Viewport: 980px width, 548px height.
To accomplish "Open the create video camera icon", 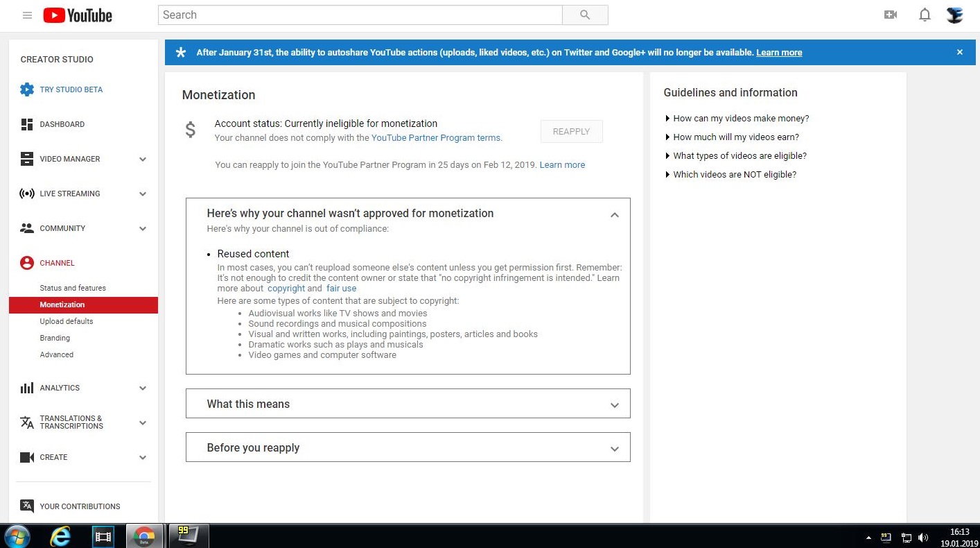I will click(891, 15).
